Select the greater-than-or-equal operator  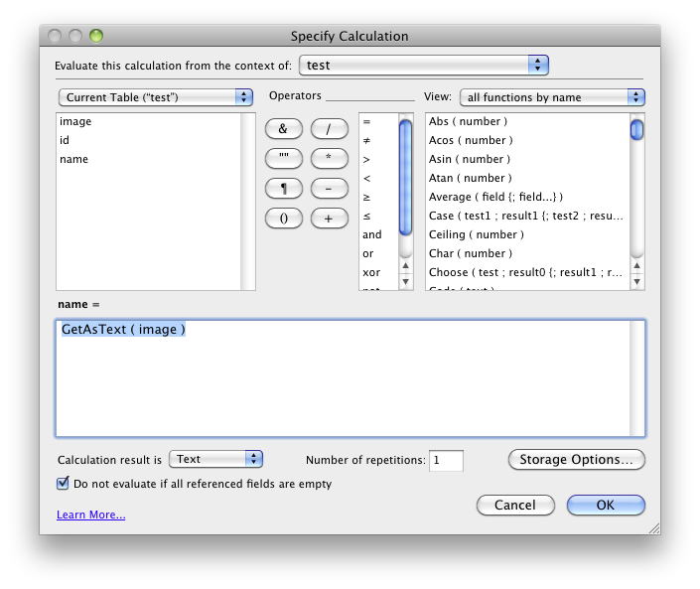coord(378,197)
